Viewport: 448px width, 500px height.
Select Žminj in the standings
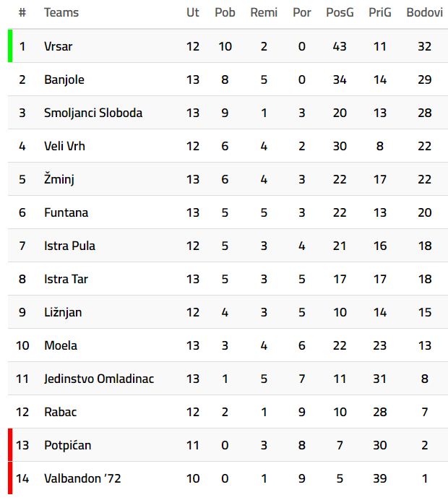[x=59, y=179]
